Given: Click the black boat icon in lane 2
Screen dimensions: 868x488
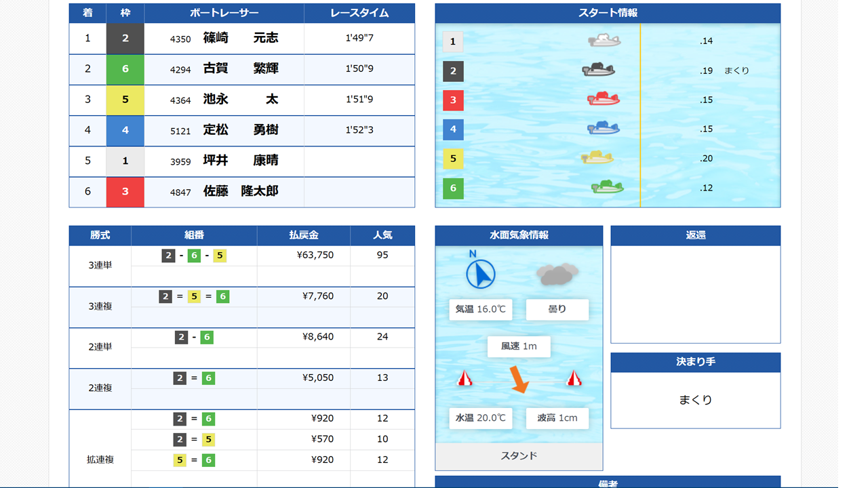Looking at the screenshot, I should 598,69.
